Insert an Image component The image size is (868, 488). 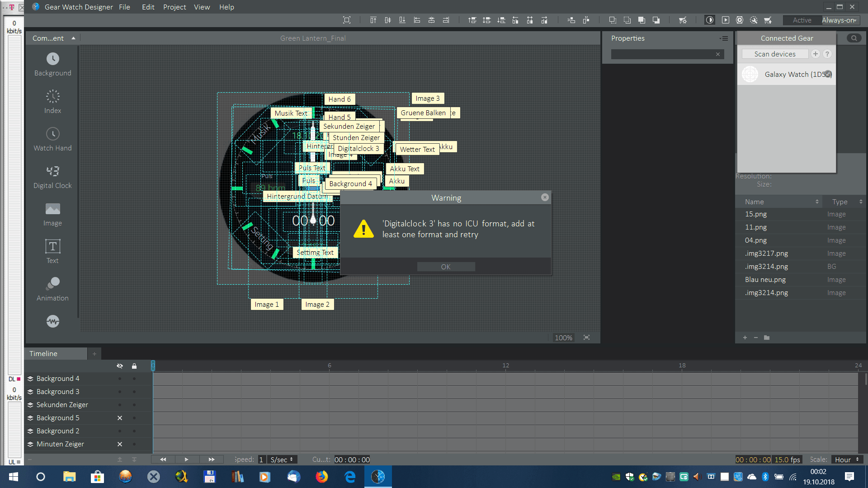point(52,214)
